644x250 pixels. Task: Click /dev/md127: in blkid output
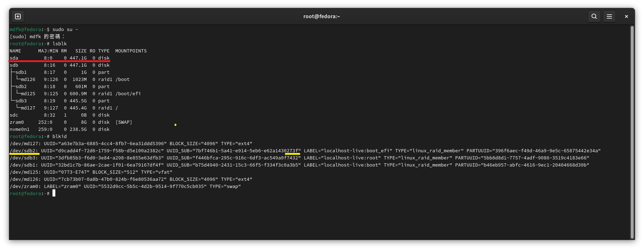tap(25, 144)
